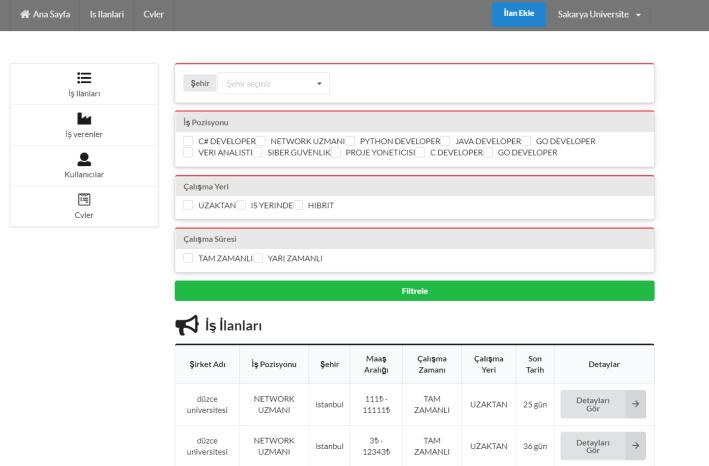709x466 pixels.
Task: Select İş ilanları label in sidebar
Action: [x=84, y=94]
